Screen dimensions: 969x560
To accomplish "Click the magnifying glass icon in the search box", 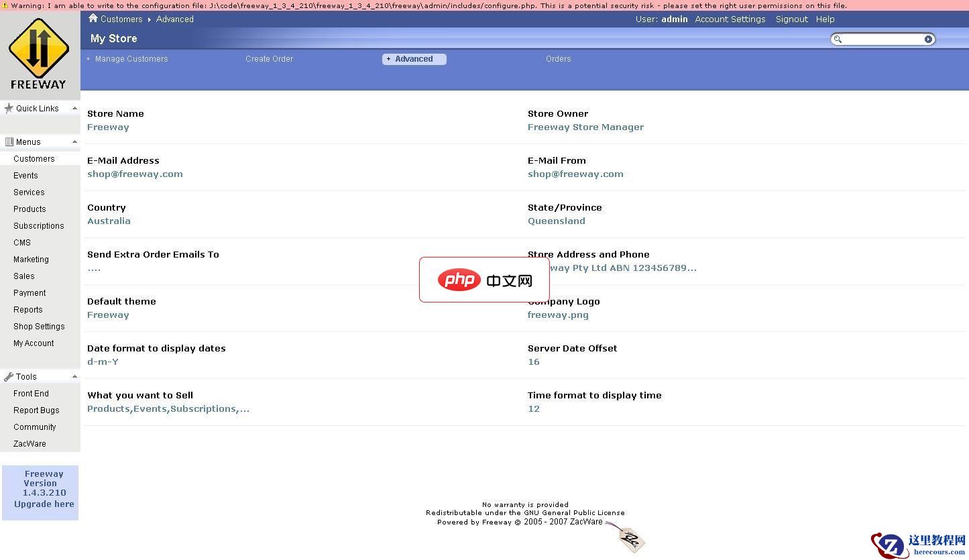I will coord(838,39).
